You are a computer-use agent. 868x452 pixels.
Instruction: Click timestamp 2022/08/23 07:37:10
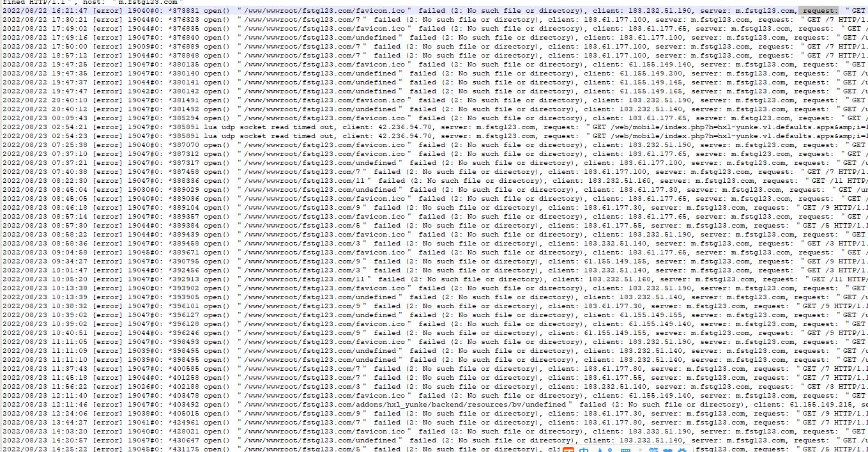tap(45, 154)
